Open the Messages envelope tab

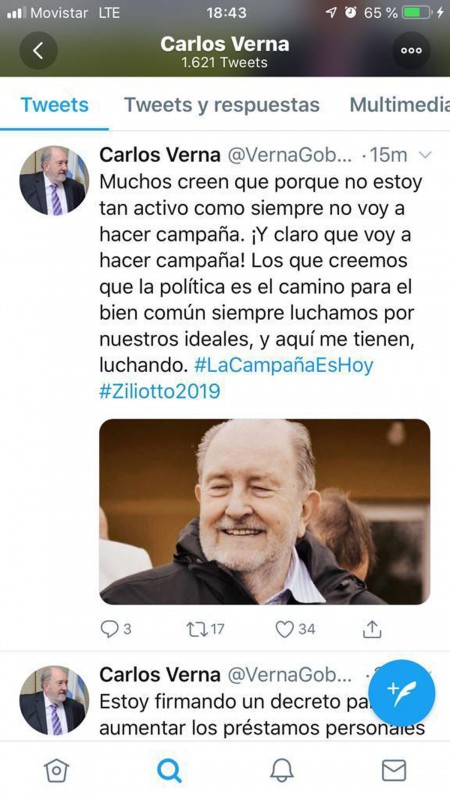(394, 770)
